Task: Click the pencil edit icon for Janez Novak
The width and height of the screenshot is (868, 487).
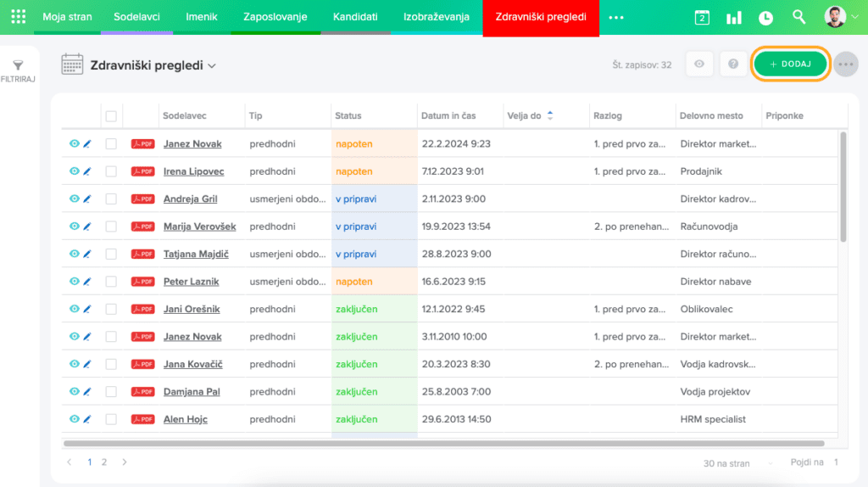Action: pos(86,144)
